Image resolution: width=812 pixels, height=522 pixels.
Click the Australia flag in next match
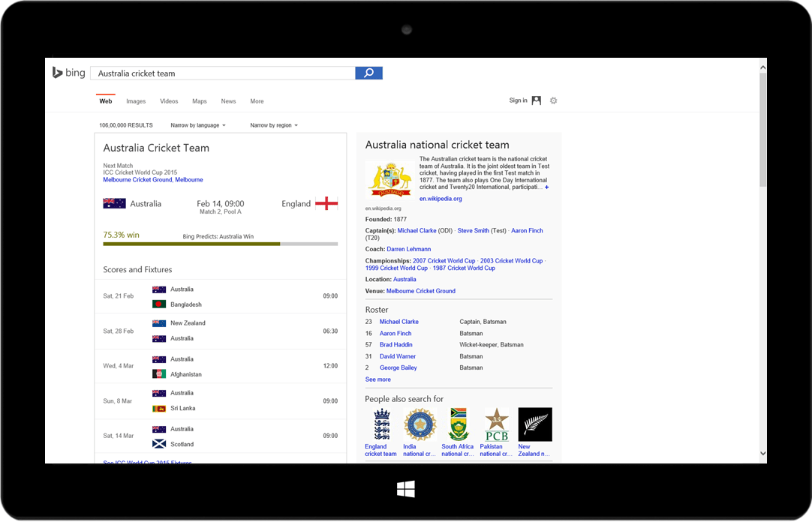[115, 203]
